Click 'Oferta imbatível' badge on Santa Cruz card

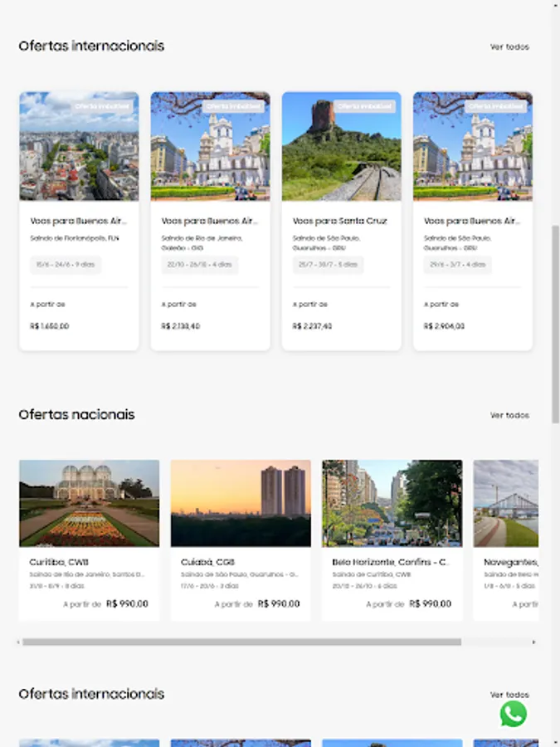[x=365, y=106]
